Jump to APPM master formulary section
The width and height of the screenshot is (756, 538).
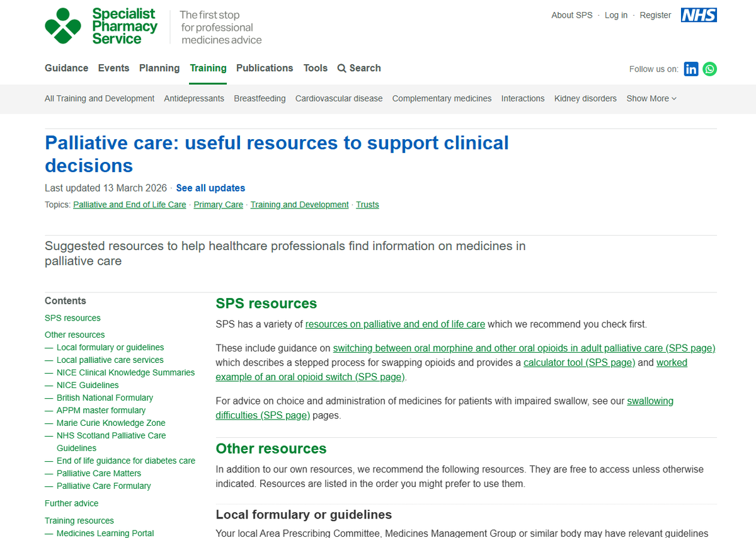pos(101,410)
